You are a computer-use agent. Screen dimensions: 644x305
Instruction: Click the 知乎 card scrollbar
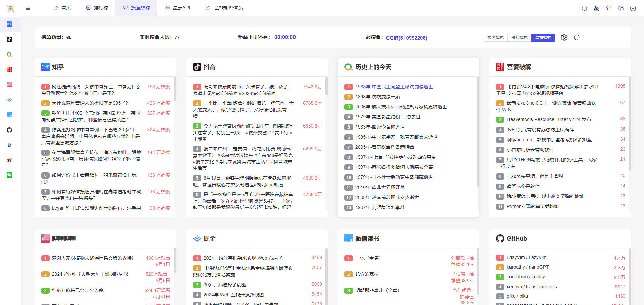coord(175,89)
